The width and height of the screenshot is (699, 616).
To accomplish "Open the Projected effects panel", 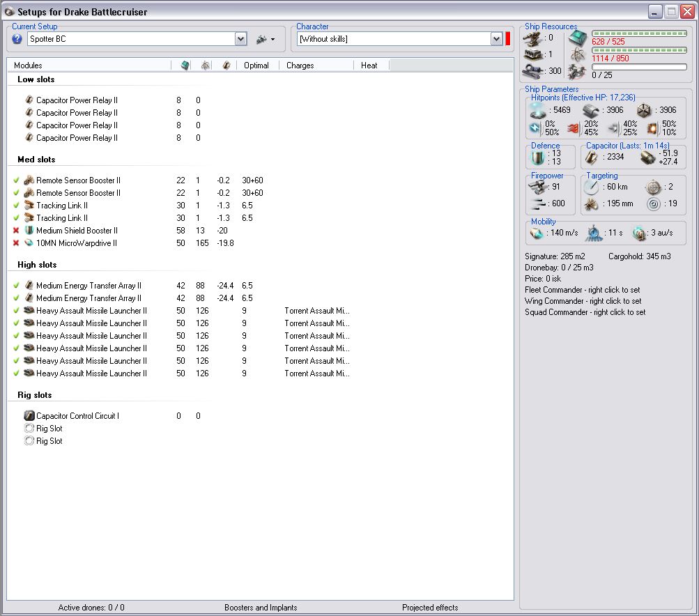I will pyautogui.click(x=430, y=608).
